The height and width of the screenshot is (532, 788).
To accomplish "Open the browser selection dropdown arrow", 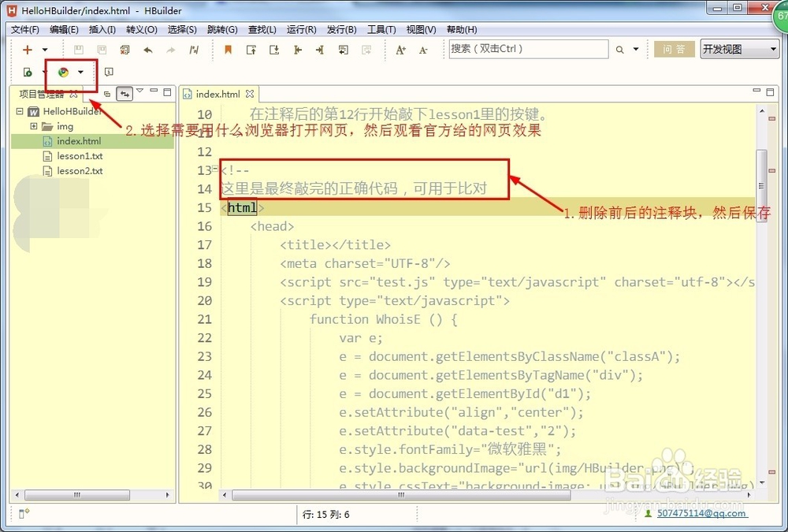I will click(x=81, y=72).
